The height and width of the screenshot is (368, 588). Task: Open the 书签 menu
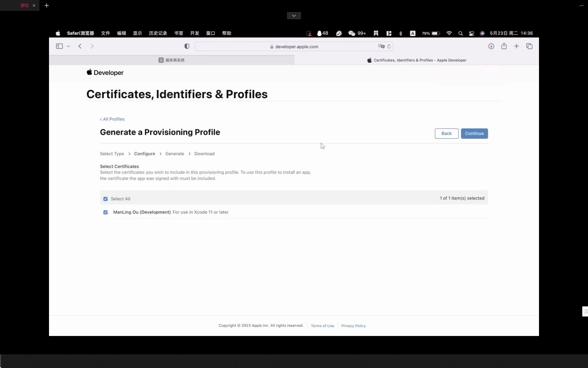click(179, 33)
